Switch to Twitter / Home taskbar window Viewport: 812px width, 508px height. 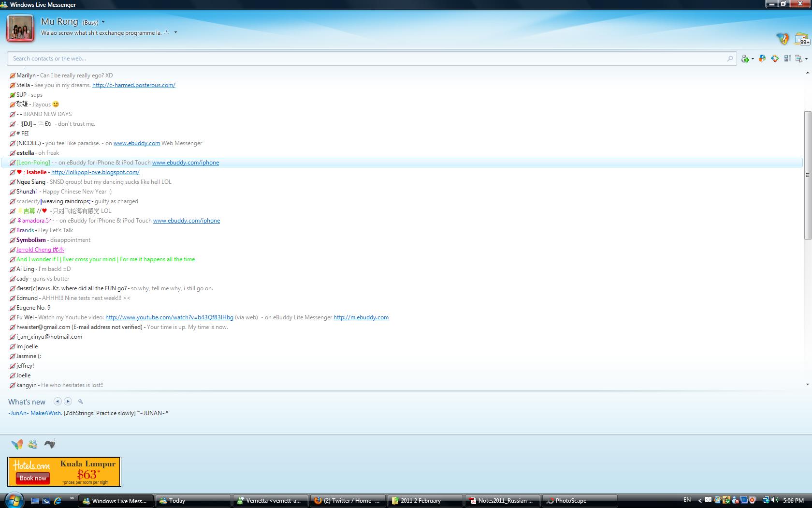click(348, 501)
